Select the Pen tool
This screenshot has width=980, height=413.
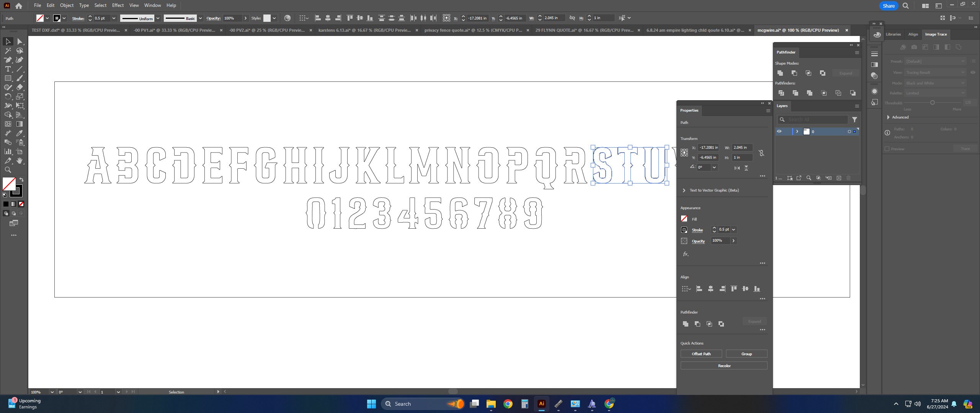pos(8,60)
